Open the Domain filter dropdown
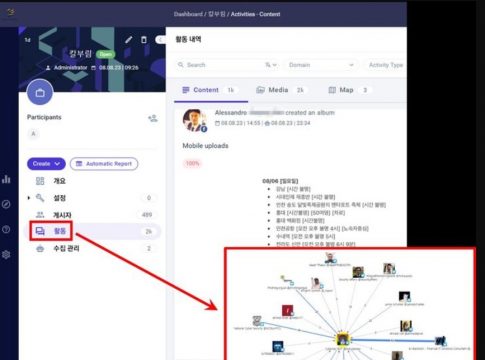Image resolution: width=485 pixels, height=360 pixels. 321,65
